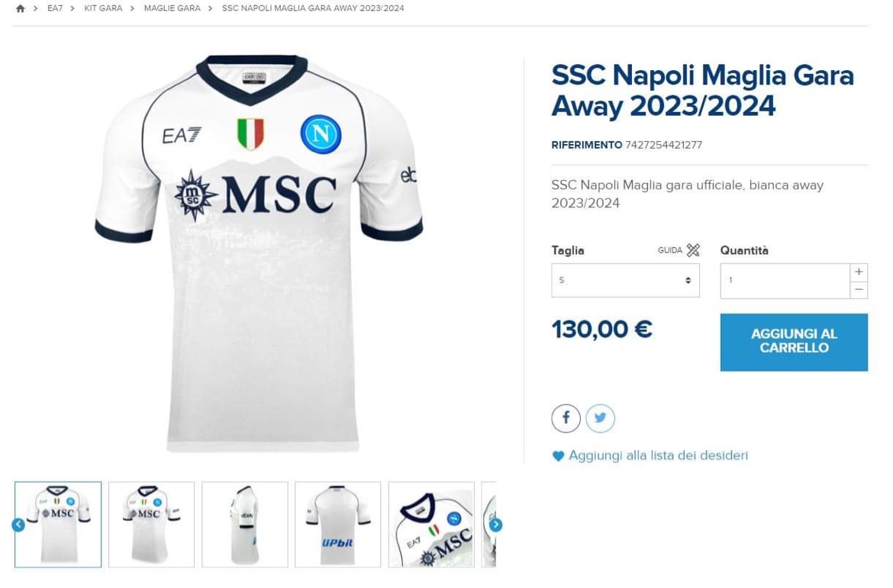Select the collar close-up thumbnail
Viewport: 893px width, 588px height.
tap(431, 525)
